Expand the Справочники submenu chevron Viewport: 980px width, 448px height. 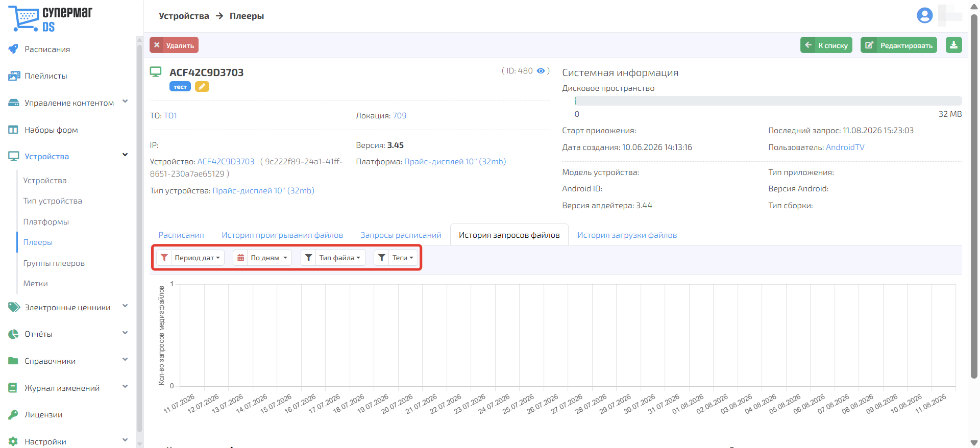coord(125,360)
